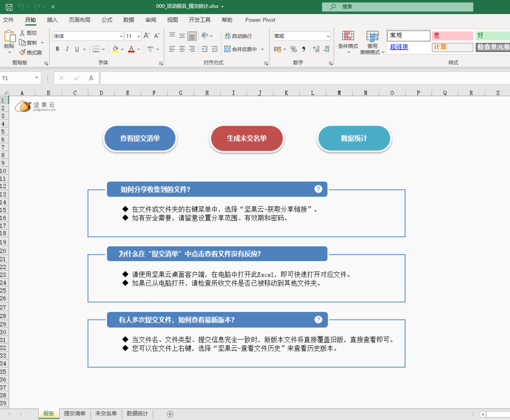This screenshot has width=510, height=420.
Task: Toggle bottom vertical alignment
Action: coord(192,36)
